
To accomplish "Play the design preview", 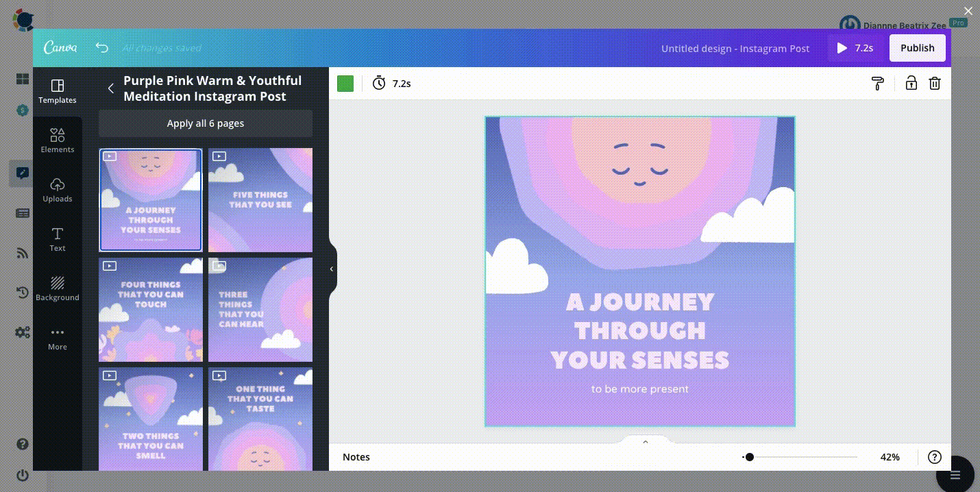I will pos(842,48).
